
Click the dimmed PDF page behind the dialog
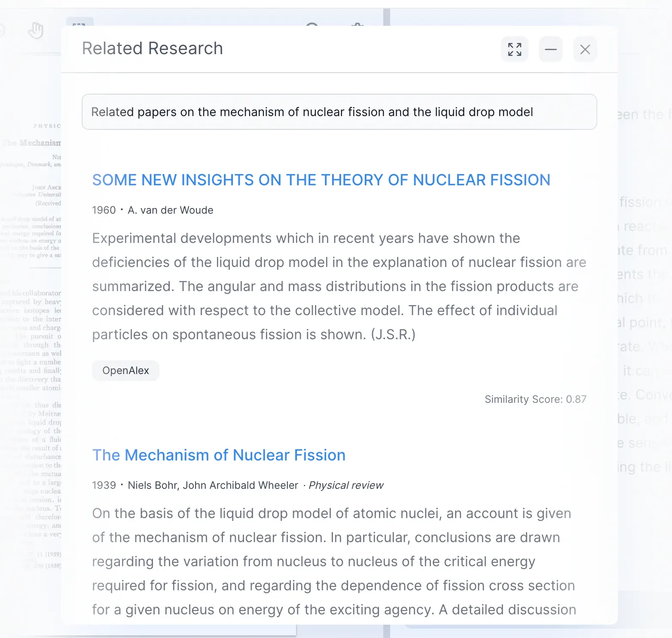(30, 301)
